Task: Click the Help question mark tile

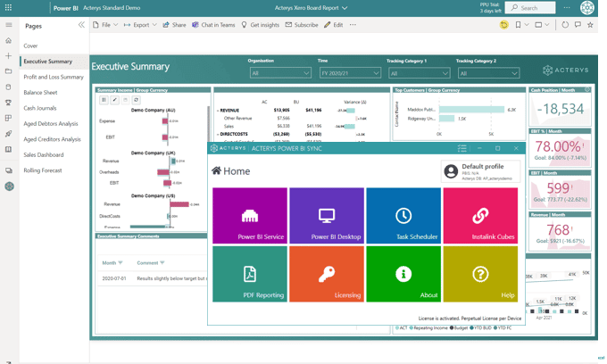Action: point(480,274)
